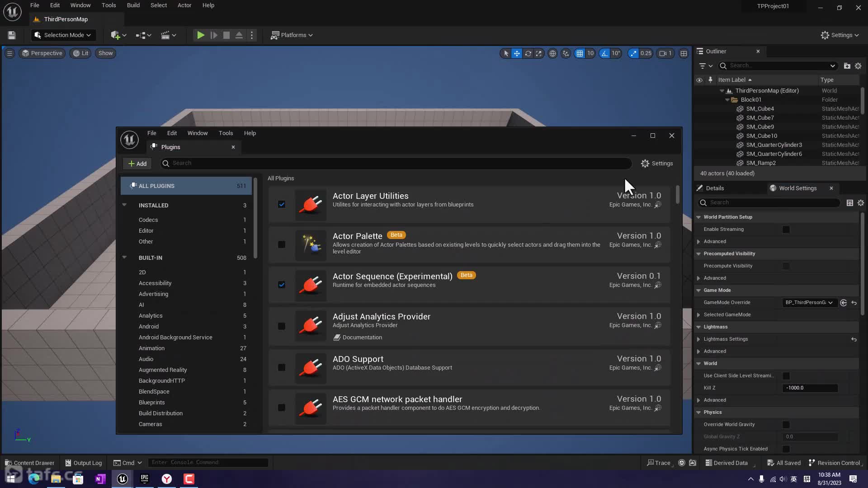868x488 pixels.
Task: Enable the Adjust Analytics Provider checkbox
Action: (282, 326)
